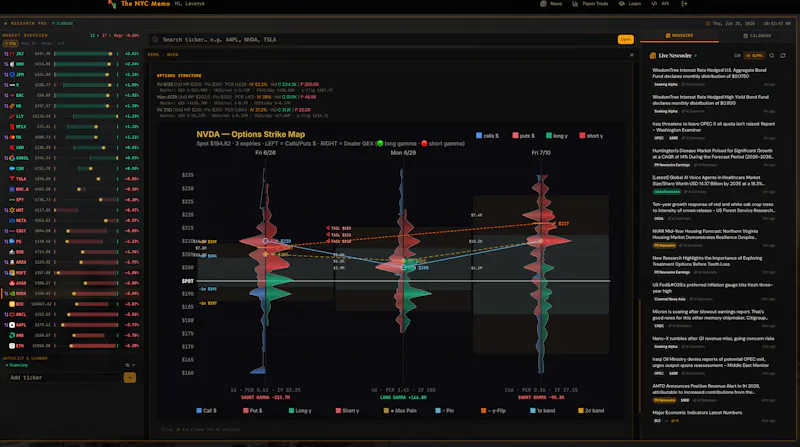The width and height of the screenshot is (800, 447).
Task: Click the MEMO breadcrumb before NVDA
Action: pos(154,55)
